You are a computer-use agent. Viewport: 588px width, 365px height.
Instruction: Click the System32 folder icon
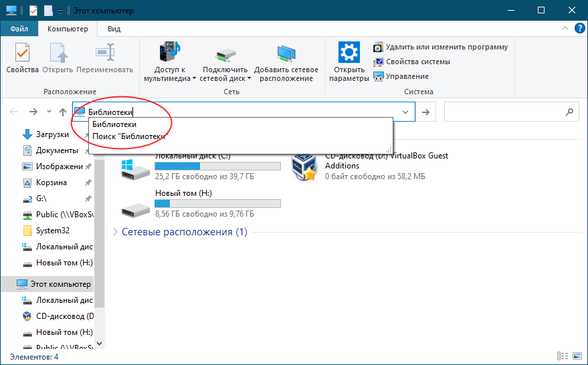[x=27, y=231]
